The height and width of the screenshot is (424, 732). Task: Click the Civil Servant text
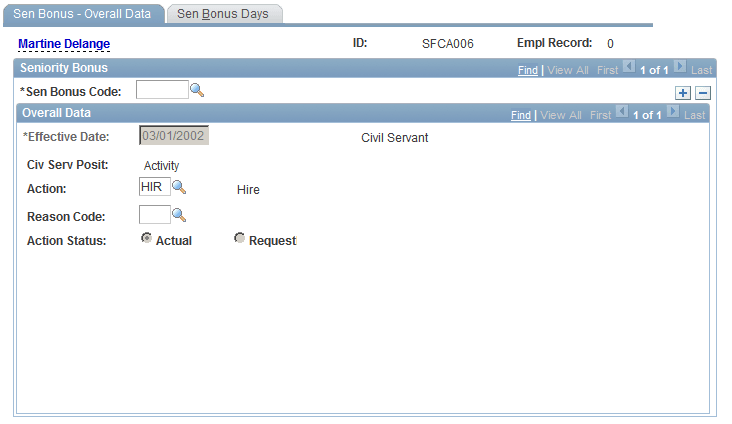click(394, 138)
